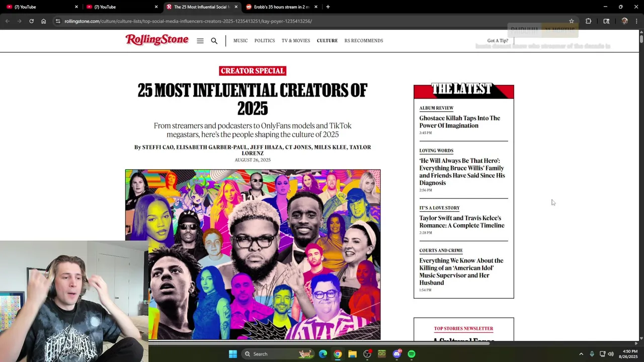The height and width of the screenshot is (362, 644).
Task: Read Taylor Swift and Travis Kelce timeline
Action: coord(462,222)
